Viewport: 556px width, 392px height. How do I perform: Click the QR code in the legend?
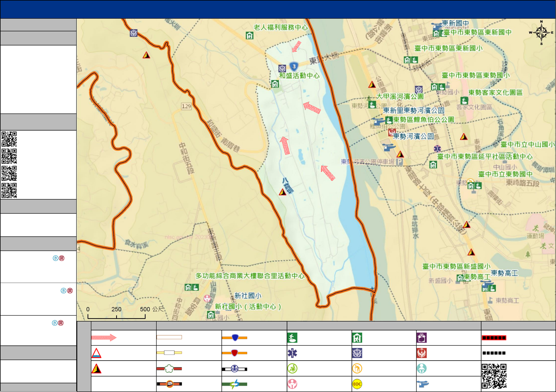pos(494,376)
